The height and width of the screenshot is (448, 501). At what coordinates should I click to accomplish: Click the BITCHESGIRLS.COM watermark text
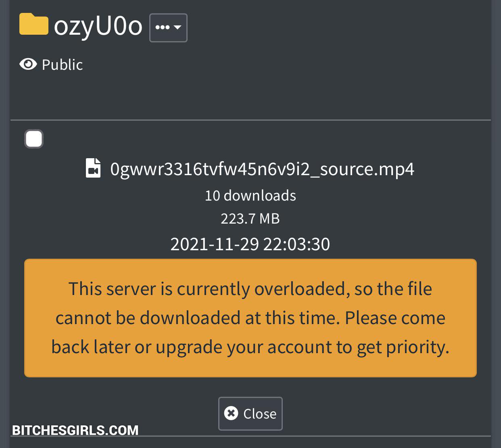coord(75,430)
